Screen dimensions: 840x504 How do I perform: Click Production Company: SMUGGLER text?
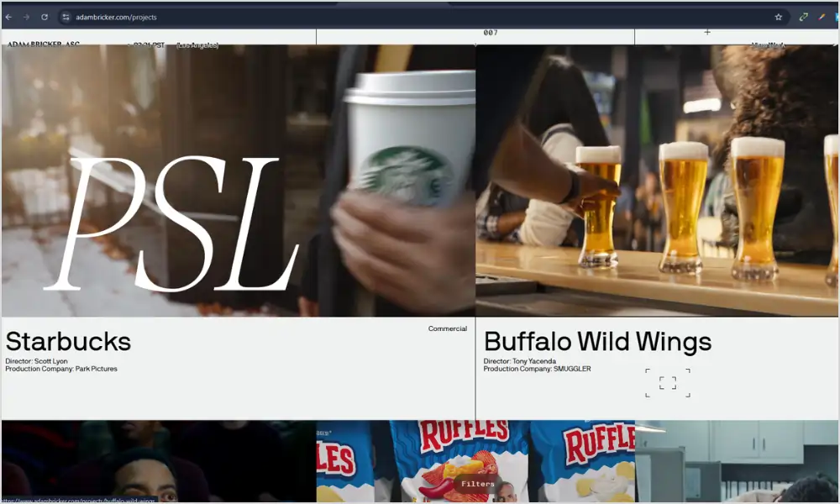point(537,369)
